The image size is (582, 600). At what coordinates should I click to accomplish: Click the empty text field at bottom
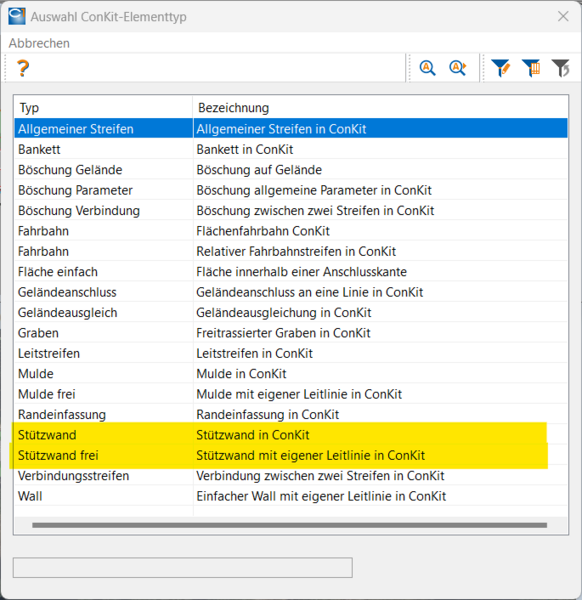coord(183,567)
